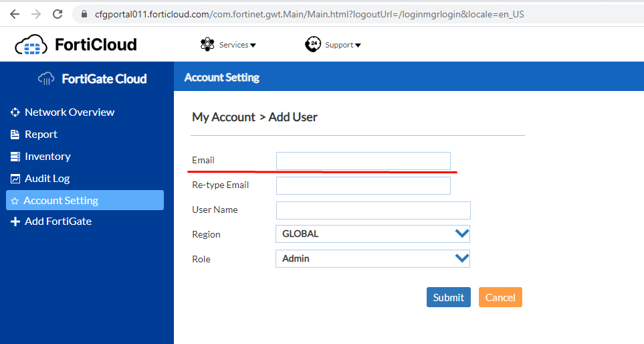
Task: Open the Report sidebar item
Action: coord(41,135)
